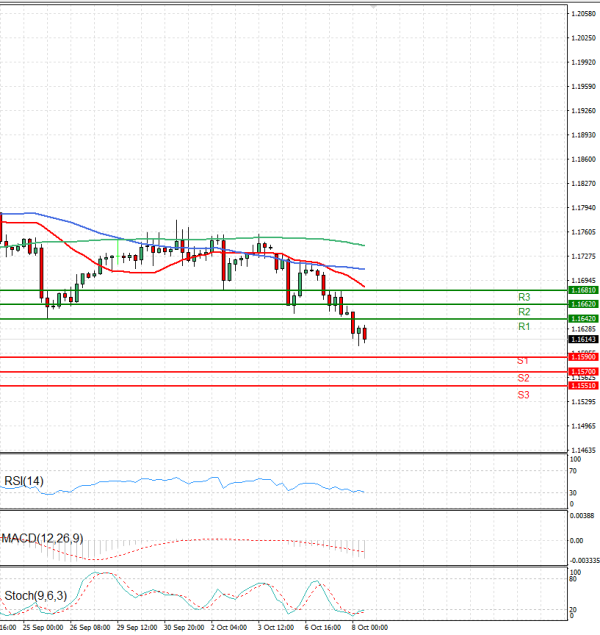Click the 2 Oct 04:00 time label

(231, 628)
